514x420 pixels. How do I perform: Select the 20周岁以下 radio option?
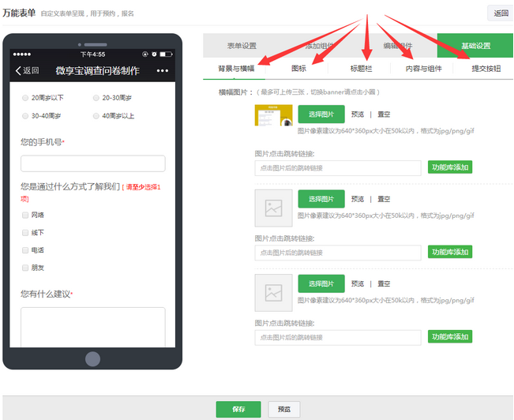point(25,98)
